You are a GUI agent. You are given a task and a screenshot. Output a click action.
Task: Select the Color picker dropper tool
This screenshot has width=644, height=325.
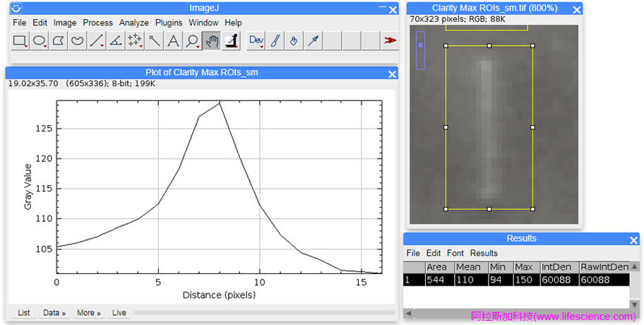(230, 41)
